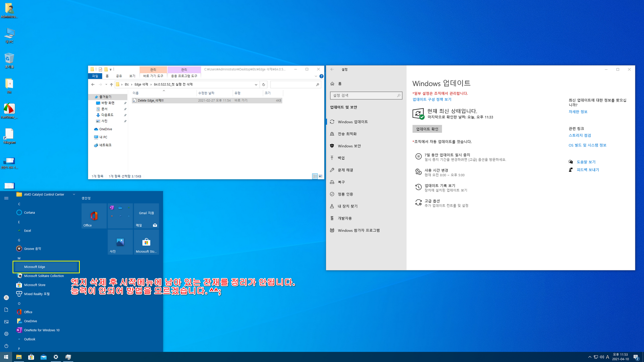
Task: Open Pictures icon in Start rail
Action: pos(6,322)
